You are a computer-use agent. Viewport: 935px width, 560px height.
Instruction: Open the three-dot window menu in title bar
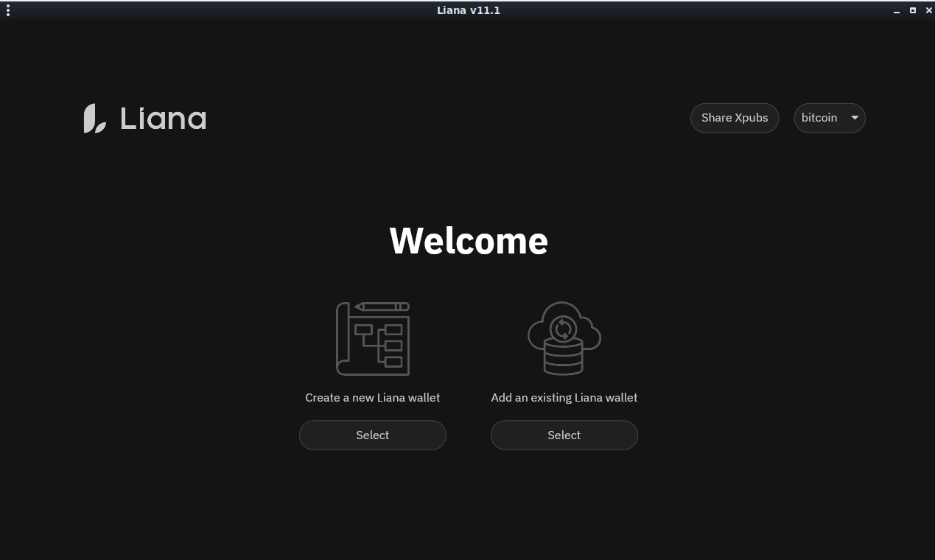(8, 10)
